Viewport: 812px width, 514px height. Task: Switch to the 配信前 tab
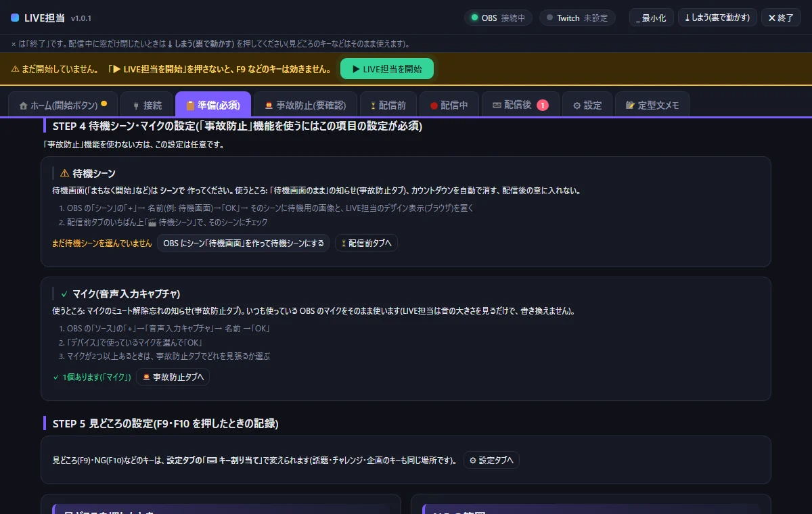tap(388, 105)
